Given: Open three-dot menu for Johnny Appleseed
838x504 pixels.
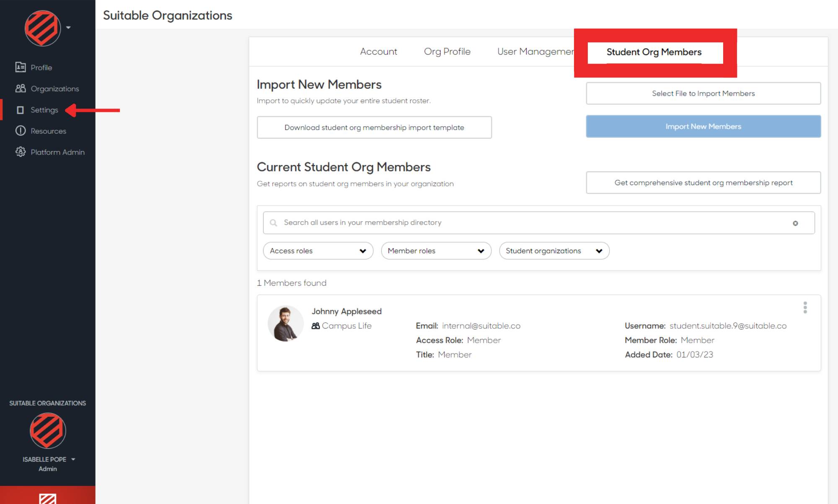Looking at the screenshot, I should pyautogui.click(x=805, y=308).
